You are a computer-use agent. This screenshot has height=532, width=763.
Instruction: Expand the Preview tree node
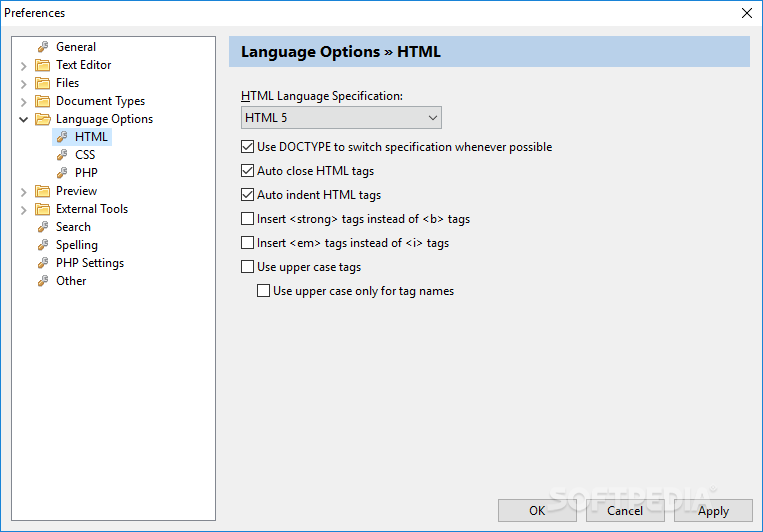coord(23,191)
